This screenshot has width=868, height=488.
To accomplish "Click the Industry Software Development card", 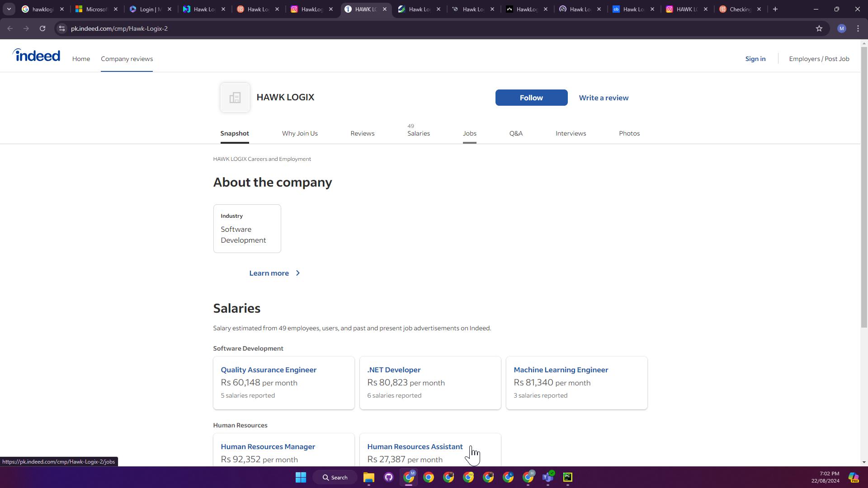I will coord(247,229).
